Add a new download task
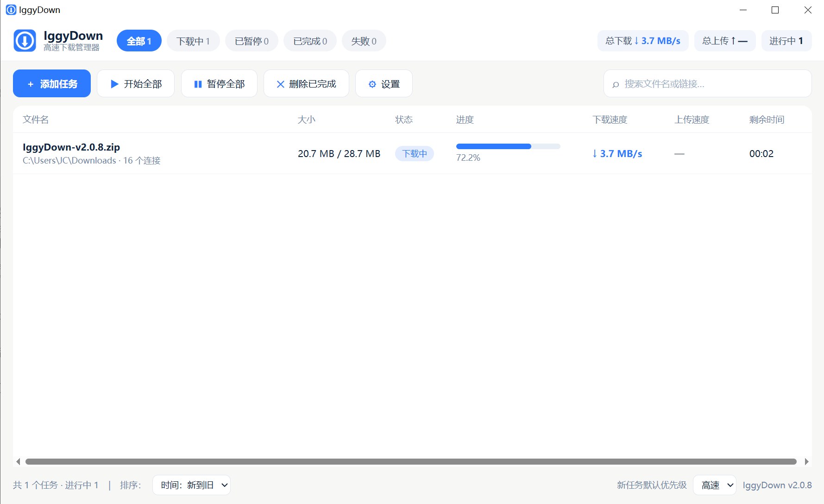The image size is (824, 504). click(x=52, y=83)
